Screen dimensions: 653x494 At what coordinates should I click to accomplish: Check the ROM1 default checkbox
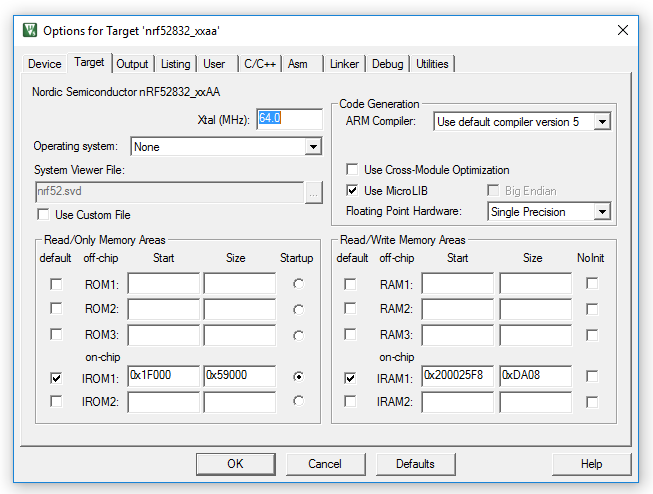[x=56, y=284]
